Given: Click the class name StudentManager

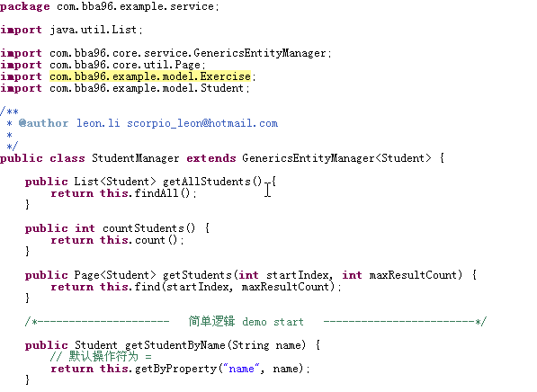Looking at the screenshot, I should 135,158.
